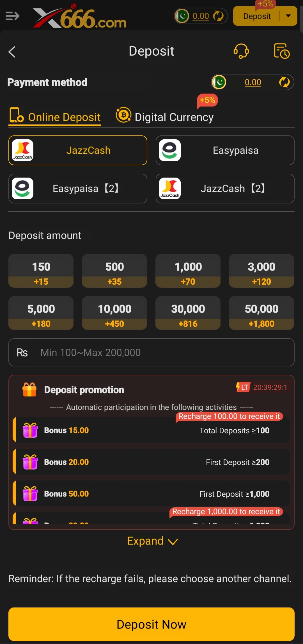Viewport: 303px width, 644px height.
Task: Refresh top header balance icon
Action: point(218,16)
